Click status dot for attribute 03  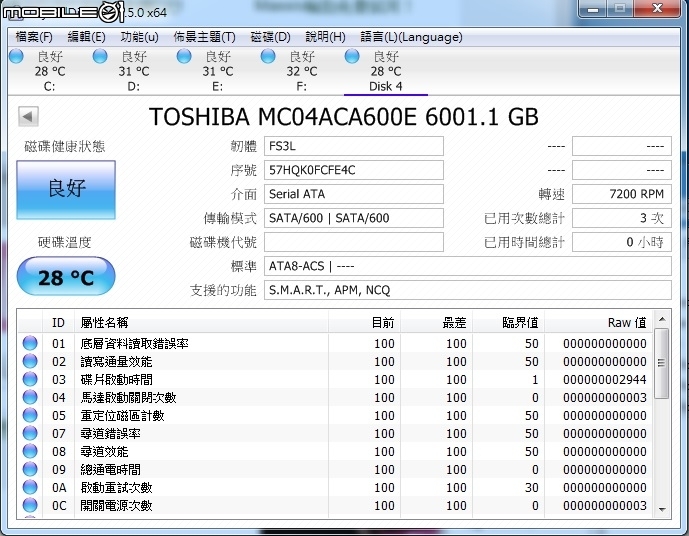(30, 379)
